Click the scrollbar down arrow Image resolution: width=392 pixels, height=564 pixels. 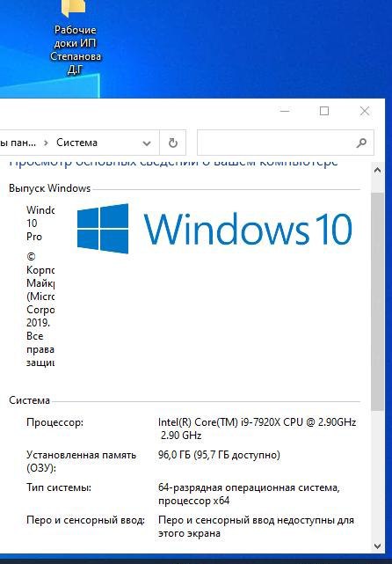(377, 546)
